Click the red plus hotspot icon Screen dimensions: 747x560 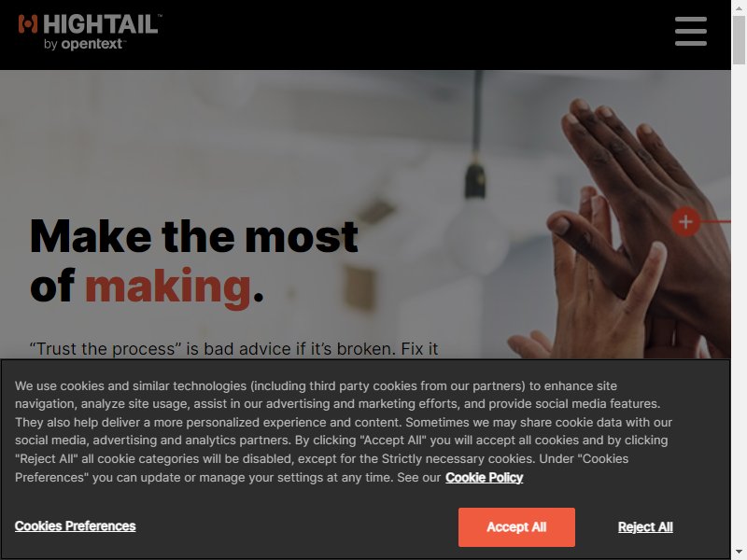point(685,221)
